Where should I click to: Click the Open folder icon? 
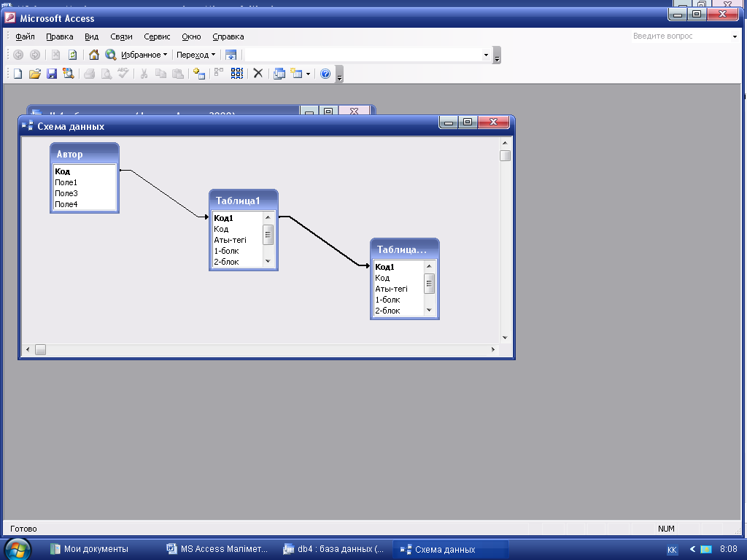35,74
